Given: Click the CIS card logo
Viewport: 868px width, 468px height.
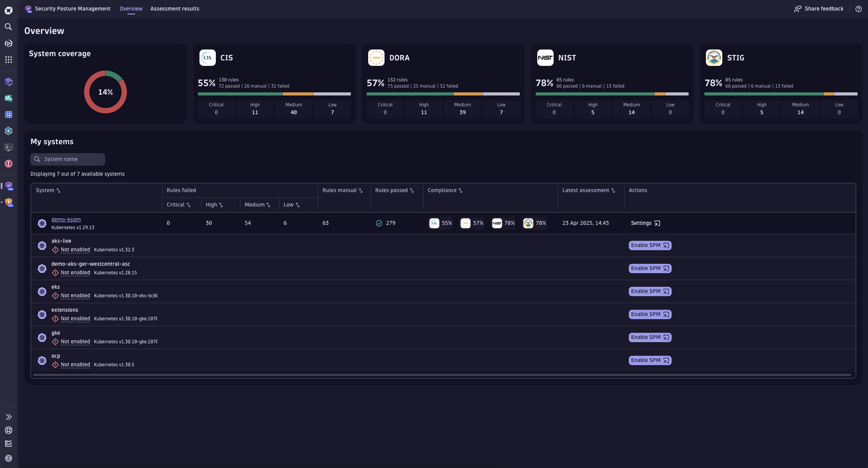Looking at the screenshot, I should pyautogui.click(x=208, y=58).
